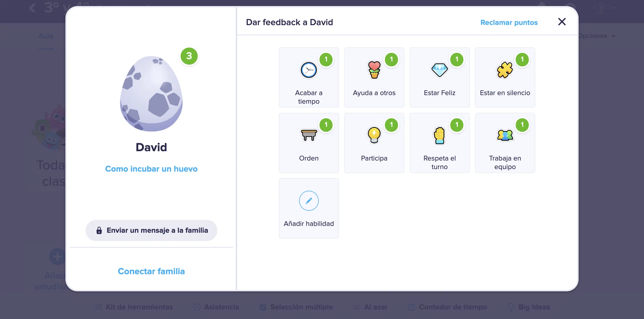Click the pencil 'Añadir habilidad' tile
Viewport: 644px width, 319px height.
pyautogui.click(x=309, y=208)
